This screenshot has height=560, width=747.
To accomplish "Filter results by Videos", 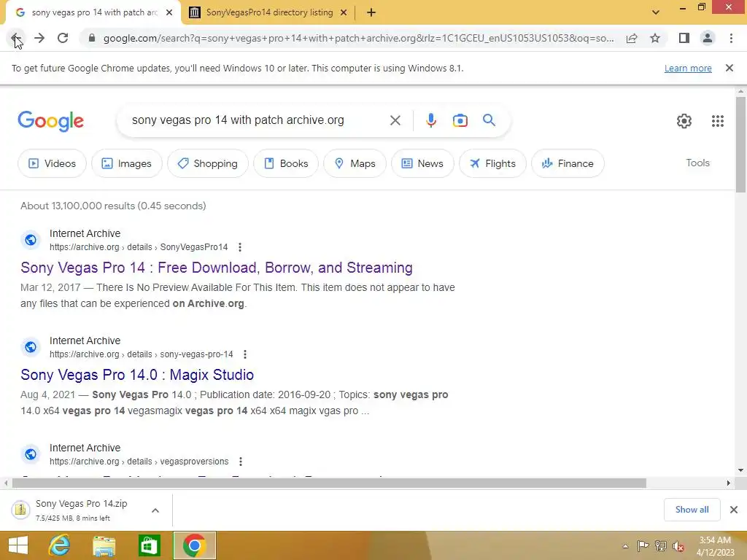I will point(52,163).
